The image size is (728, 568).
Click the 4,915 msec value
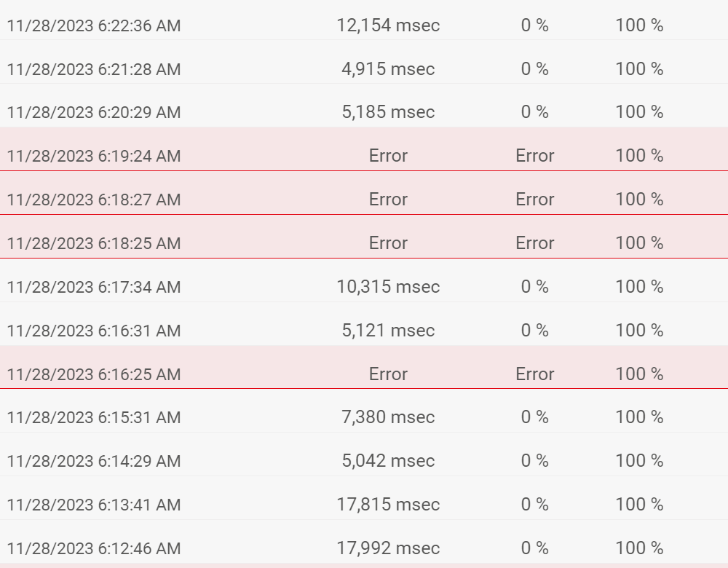coord(388,68)
